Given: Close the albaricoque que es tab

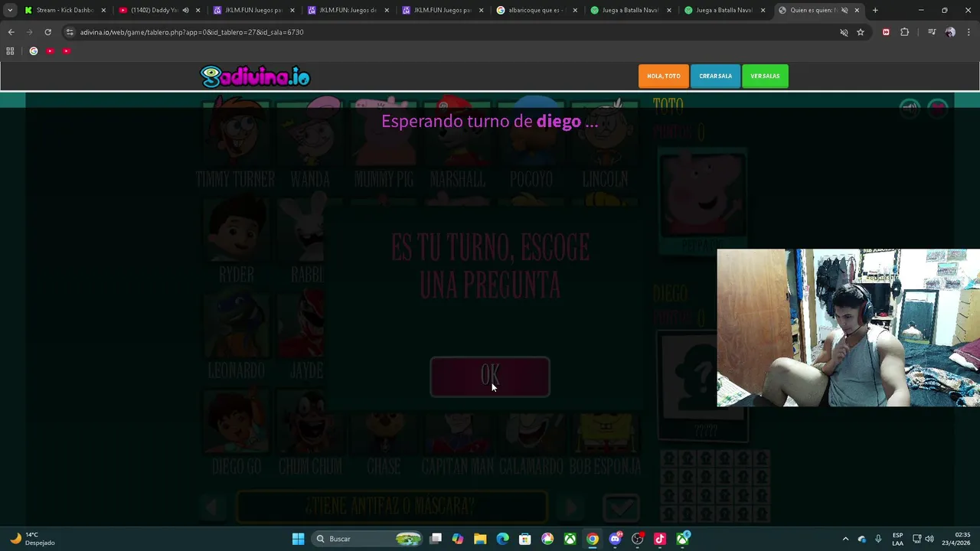Looking at the screenshot, I should (576, 10).
